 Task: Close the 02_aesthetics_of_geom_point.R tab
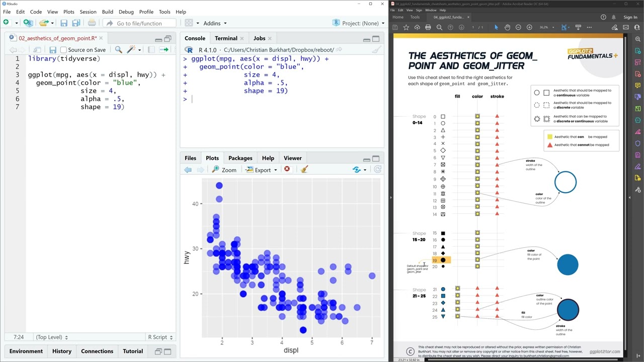click(101, 38)
